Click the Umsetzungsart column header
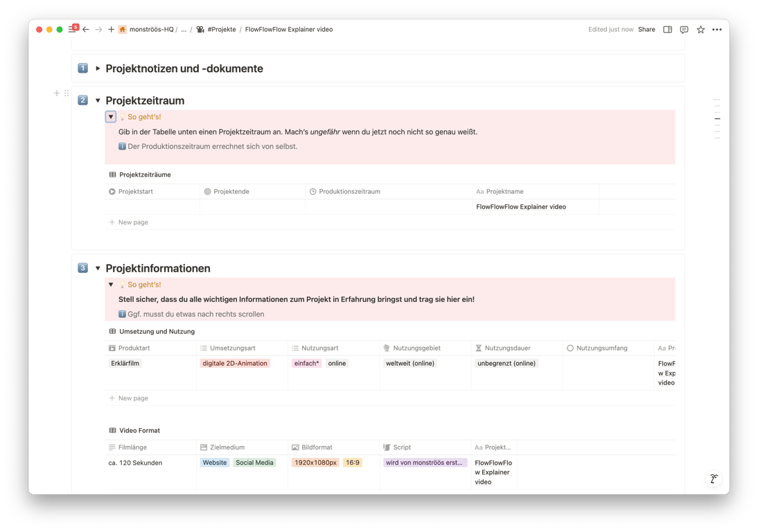This screenshot has height=532, width=758. coord(242,348)
